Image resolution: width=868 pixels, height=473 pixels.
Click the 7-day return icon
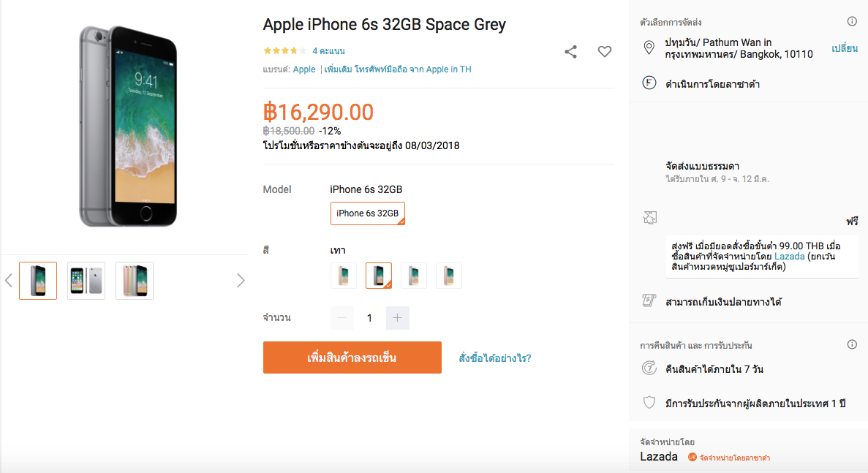(x=648, y=368)
